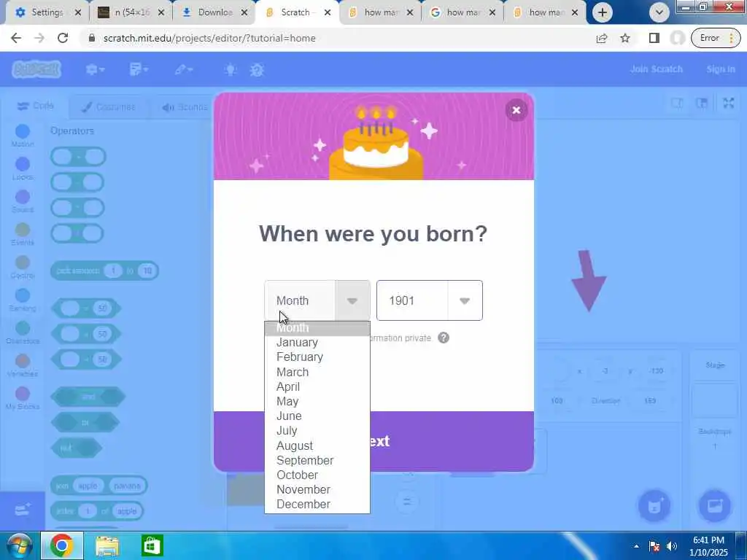The height and width of the screenshot is (560, 747).
Task: Switch to the Downloads browser tab
Action: (x=215, y=12)
